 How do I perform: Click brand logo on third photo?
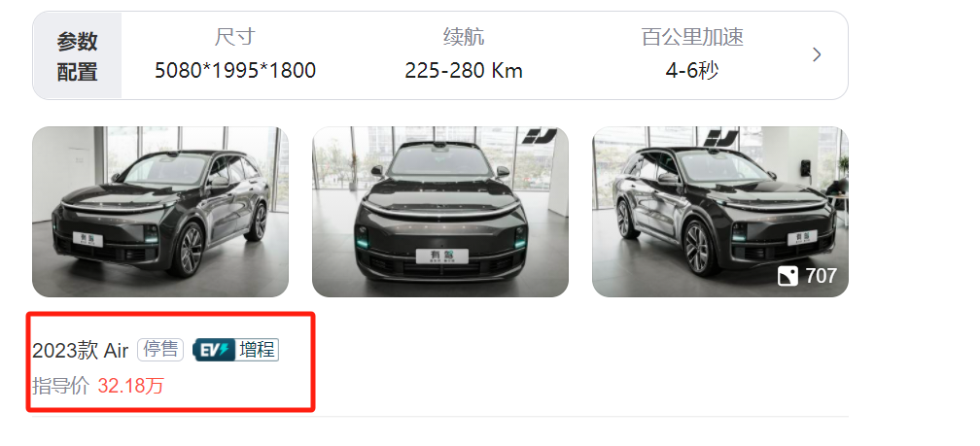(720, 137)
